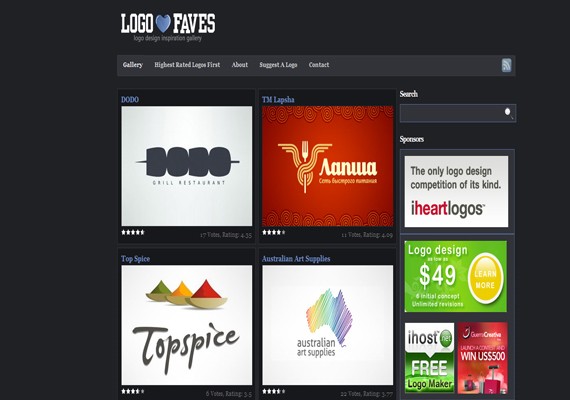Click the Sponsors heading
This screenshot has width=570, height=400.
pos(412,139)
